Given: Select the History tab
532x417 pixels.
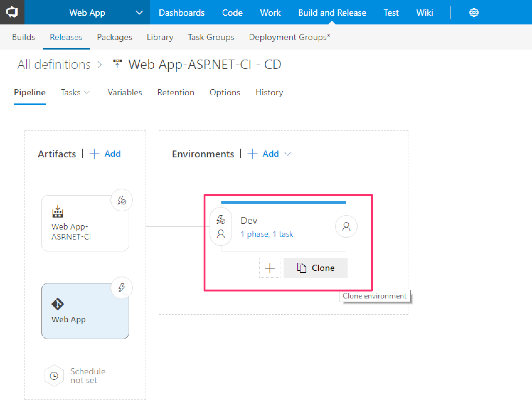Looking at the screenshot, I should [269, 92].
